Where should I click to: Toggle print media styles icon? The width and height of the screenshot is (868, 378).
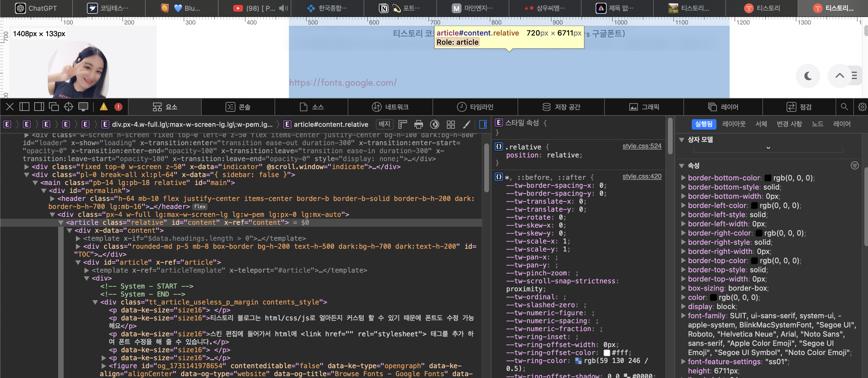[x=418, y=124]
